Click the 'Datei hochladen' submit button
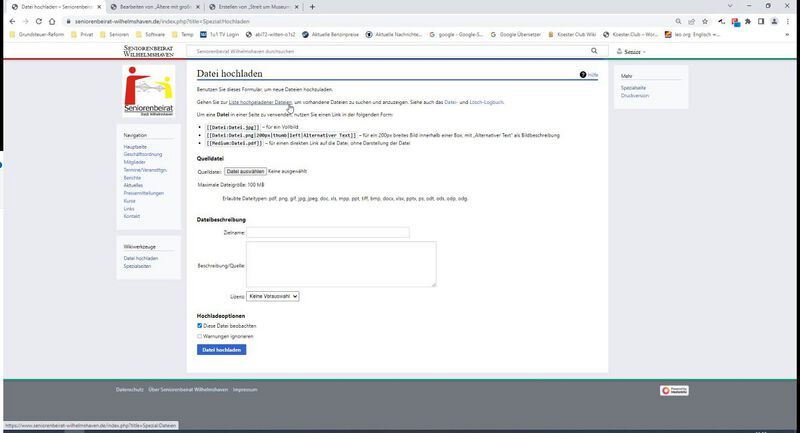The height and width of the screenshot is (433, 800). 222,350
